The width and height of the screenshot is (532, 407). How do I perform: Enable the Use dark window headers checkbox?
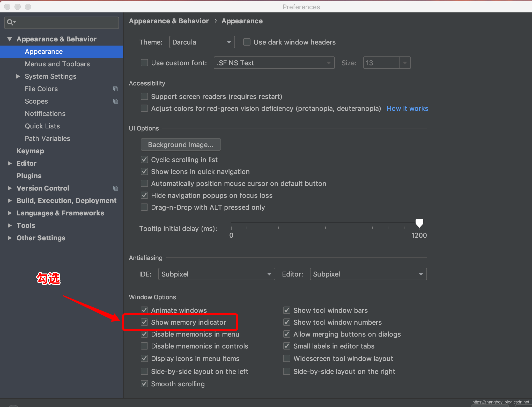pos(247,42)
